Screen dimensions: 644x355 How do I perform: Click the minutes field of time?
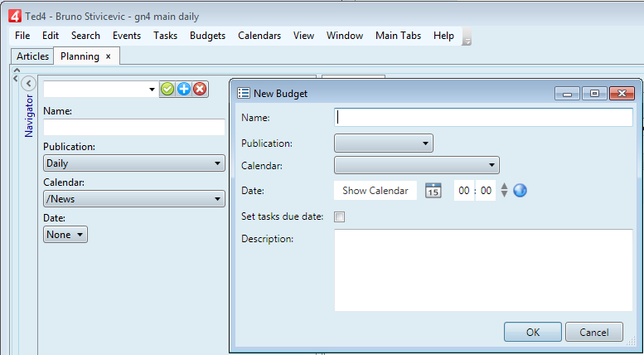click(486, 191)
